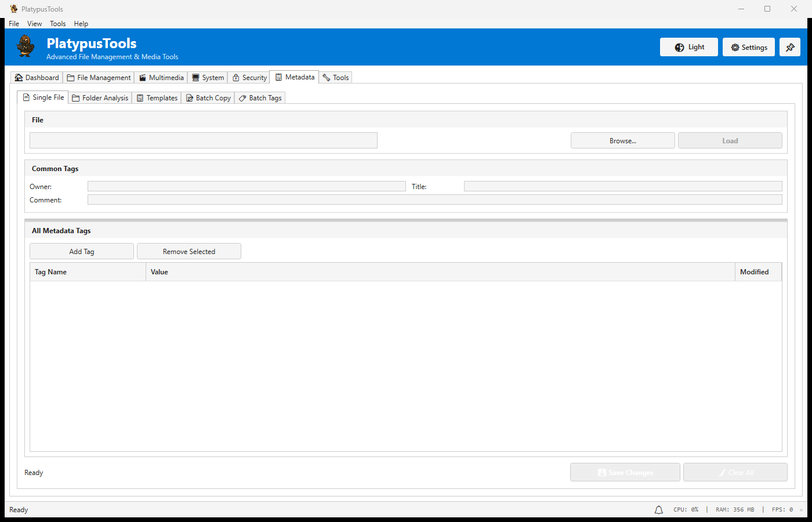The image size is (812, 522).
Task: Open the Help menu
Action: tap(81, 24)
